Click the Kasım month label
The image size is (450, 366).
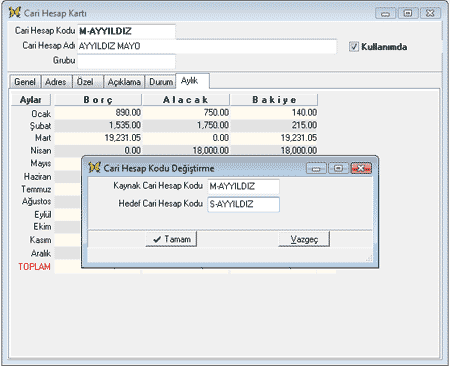tap(40, 240)
